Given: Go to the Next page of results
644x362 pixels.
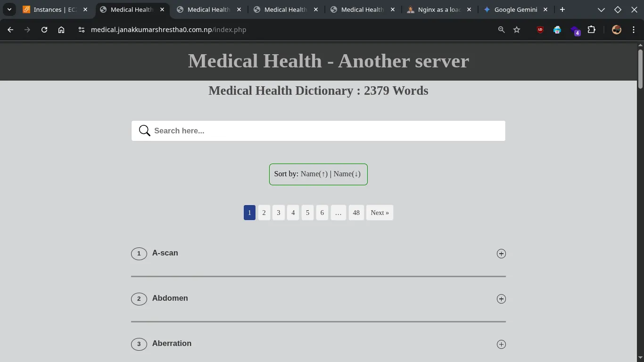Looking at the screenshot, I should (380, 213).
